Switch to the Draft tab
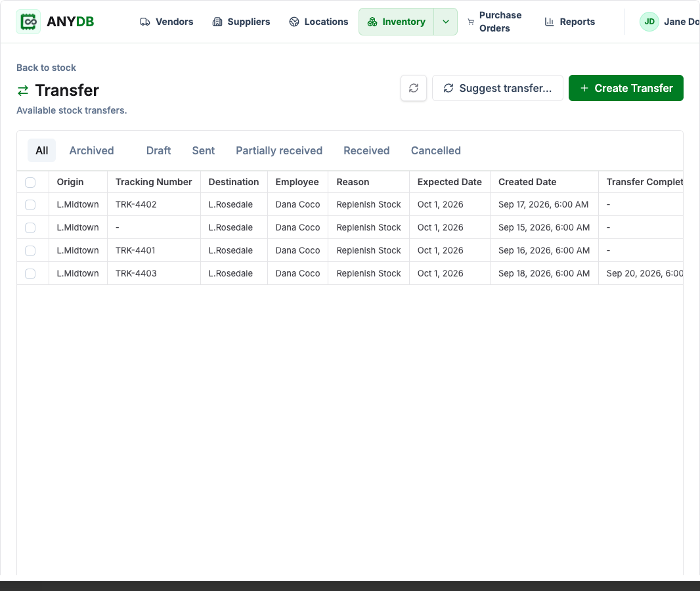The image size is (700, 591). click(x=158, y=150)
